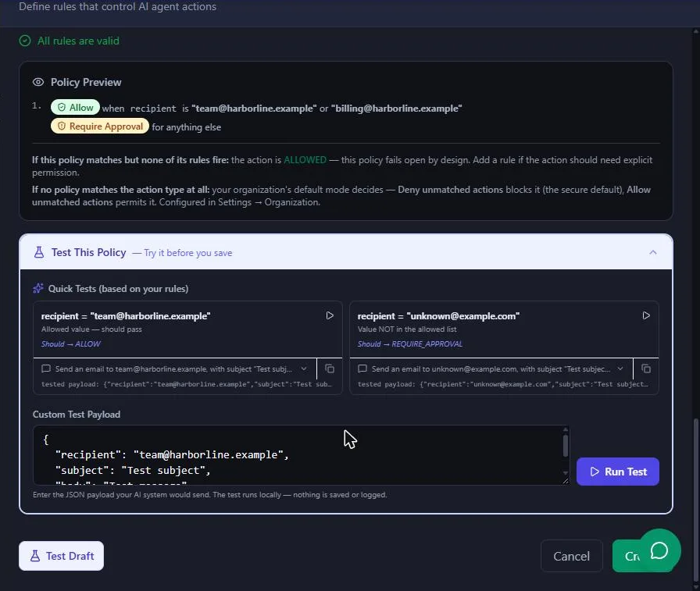The height and width of the screenshot is (591, 700).
Task: Click the Run Test button
Action: 617,472
